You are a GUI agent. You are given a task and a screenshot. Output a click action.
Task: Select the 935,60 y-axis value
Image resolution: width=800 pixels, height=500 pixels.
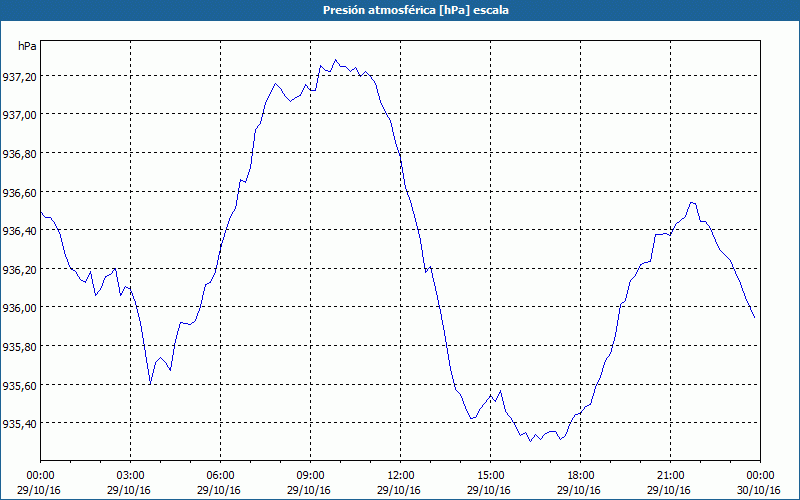(x=19, y=386)
